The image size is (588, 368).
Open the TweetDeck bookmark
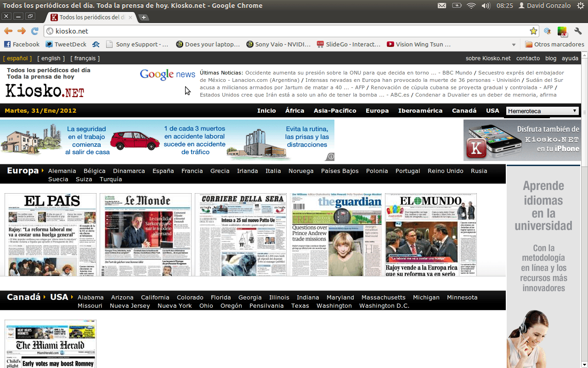tap(66, 44)
